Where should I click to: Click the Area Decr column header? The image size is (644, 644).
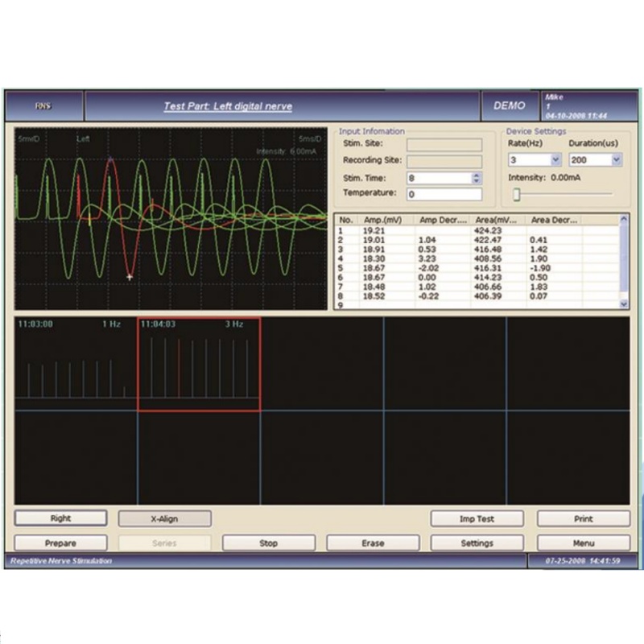tap(554, 220)
